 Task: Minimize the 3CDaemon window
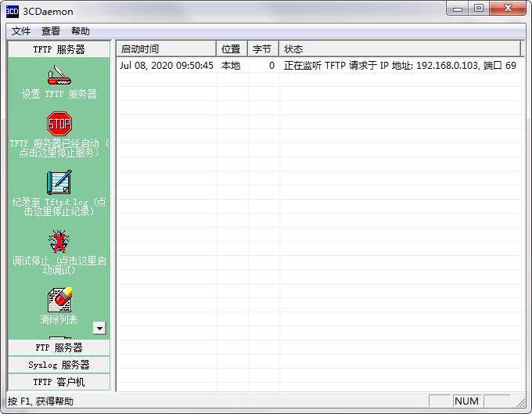458,9
